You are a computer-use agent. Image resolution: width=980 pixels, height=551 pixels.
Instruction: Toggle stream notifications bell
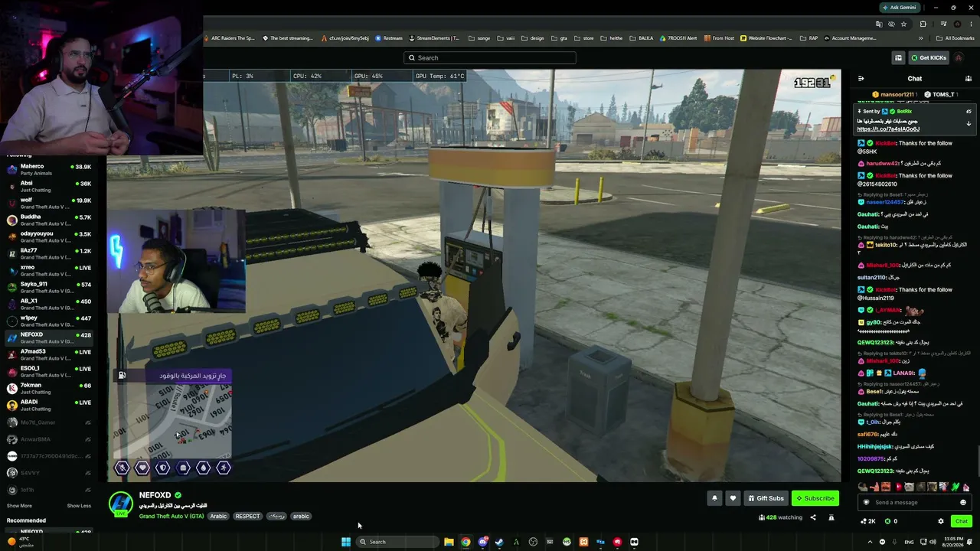coord(714,498)
